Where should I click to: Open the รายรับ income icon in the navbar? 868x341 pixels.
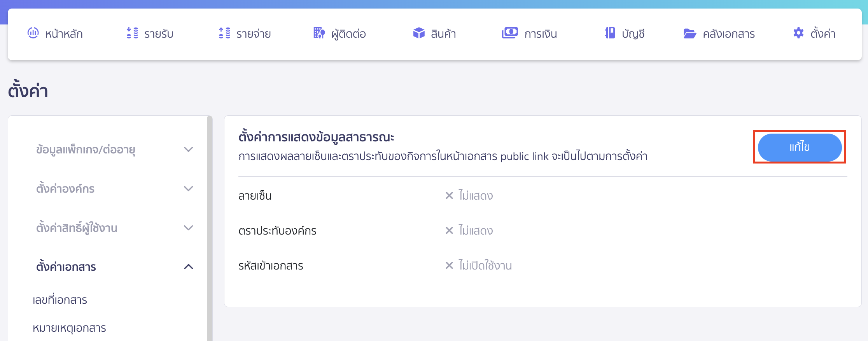click(x=132, y=33)
